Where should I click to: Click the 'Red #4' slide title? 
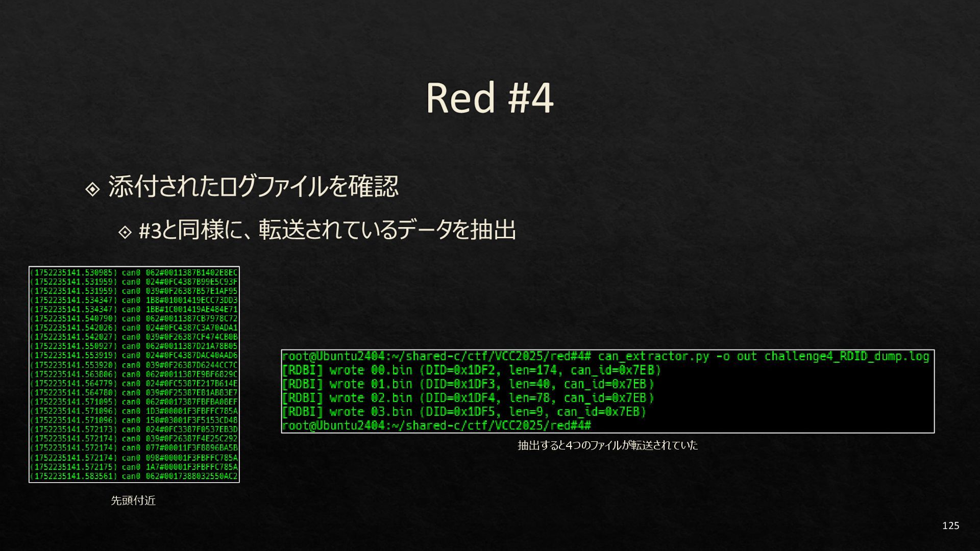(x=489, y=98)
